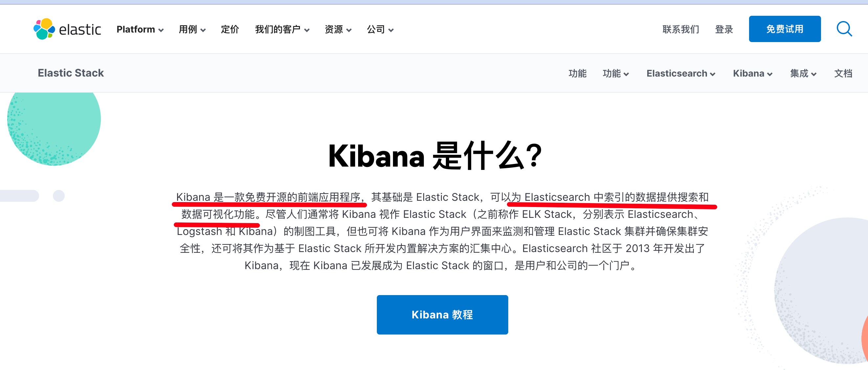This screenshot has height=370, width=868.
Task: Click the 登录 login link
Action: 724,30
